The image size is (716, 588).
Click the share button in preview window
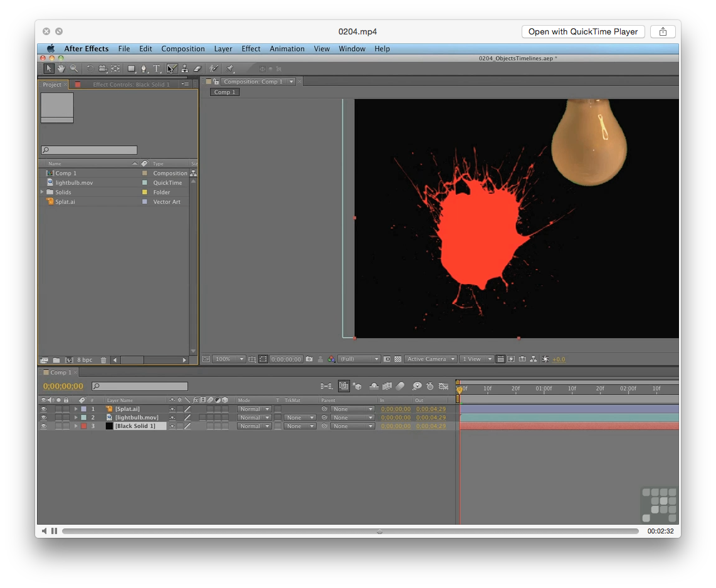click(x=663, y=31)
